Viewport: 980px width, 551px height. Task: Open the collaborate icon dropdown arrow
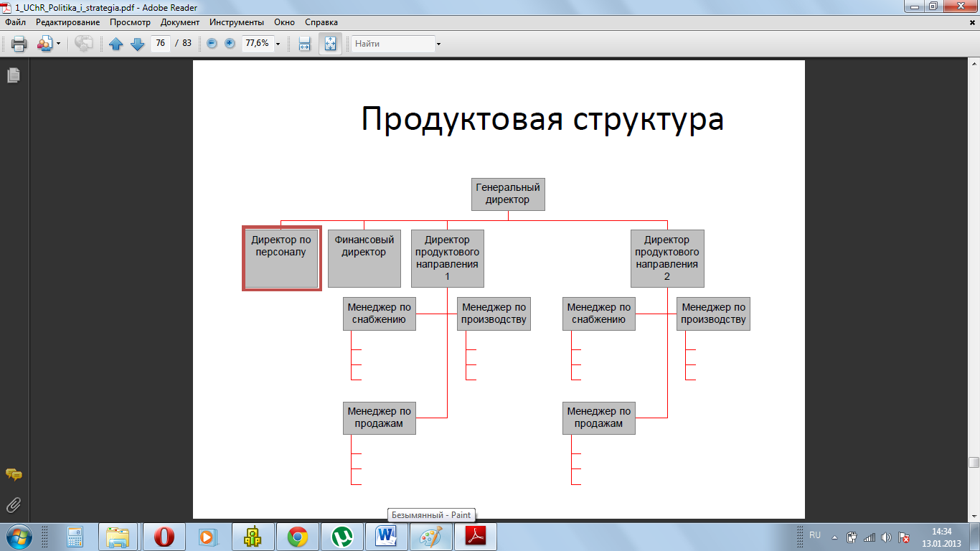[x=58, y=44]
